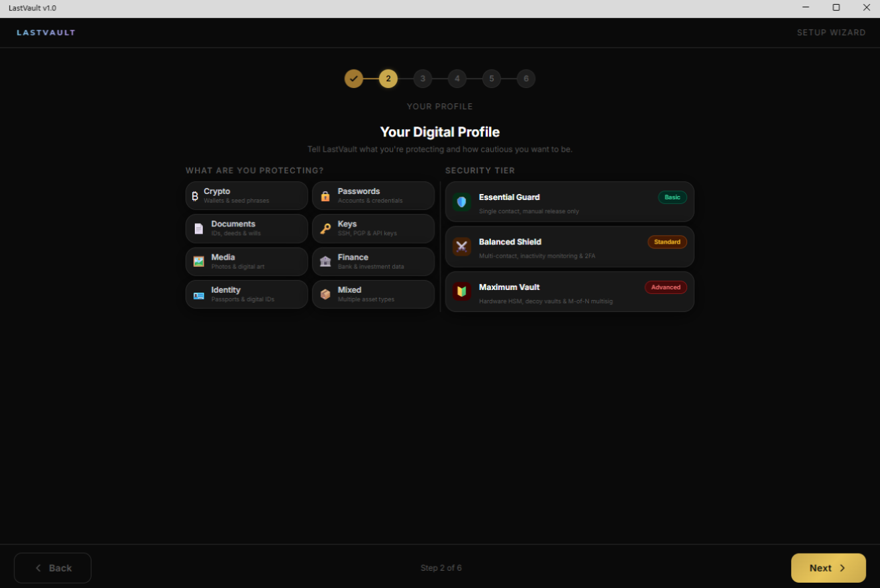Click the ID card icon for Identity
880x588 pixels.
point(199,295)
